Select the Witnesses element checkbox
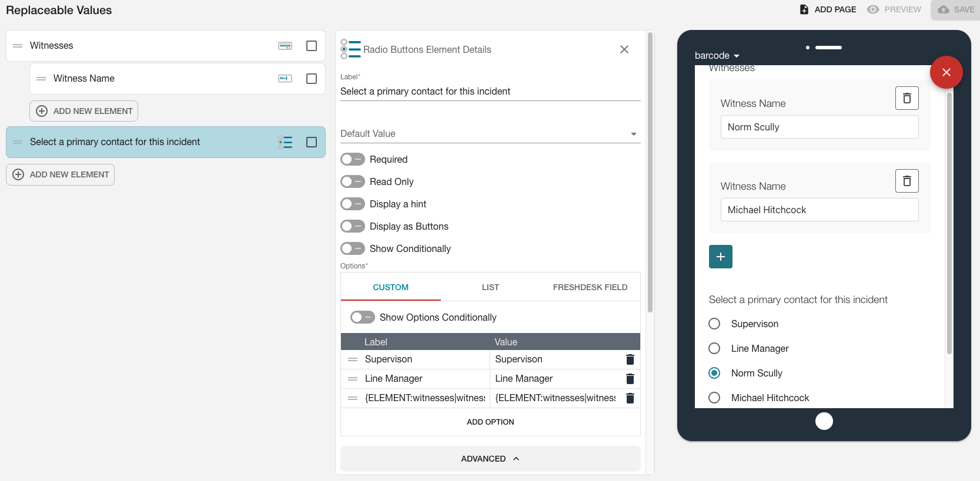The height and width of the screenshot is (481, 980). click(312, 46)
